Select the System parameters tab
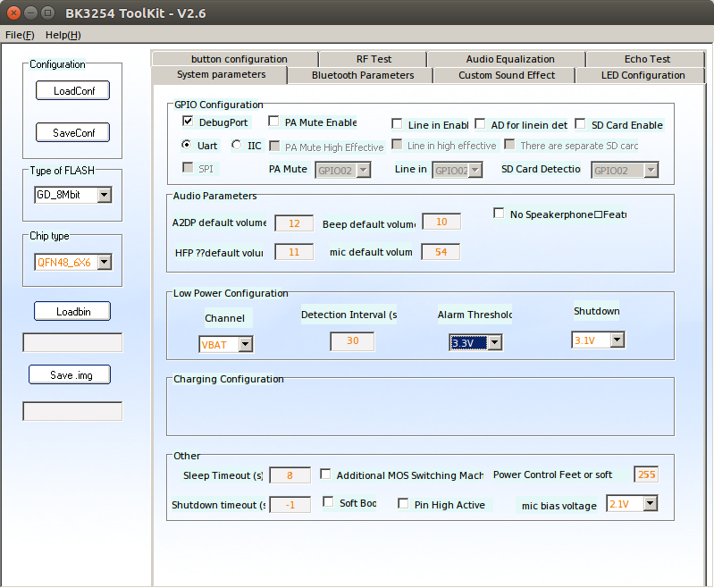714x588 pixels. click(220, 75)
